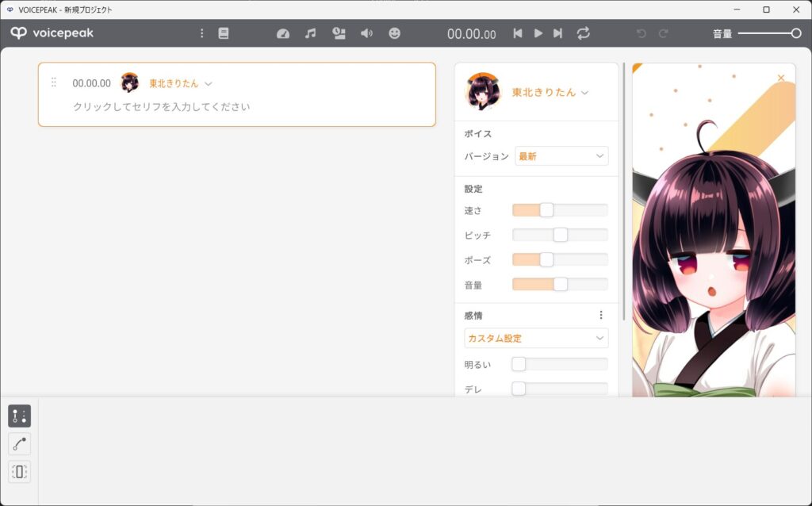812x506 pixels.
Task: Open the バージョン 最新 dropdown
Action: point(562,156)
